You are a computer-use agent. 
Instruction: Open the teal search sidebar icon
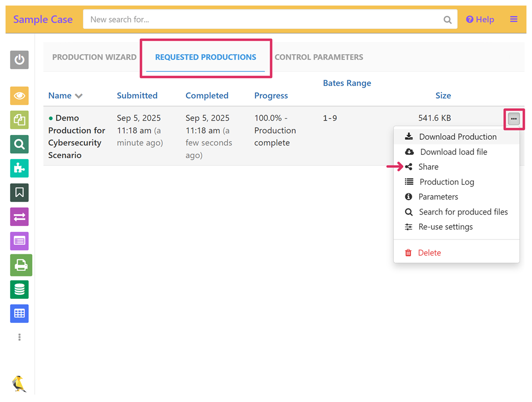[x=19, y=144]
